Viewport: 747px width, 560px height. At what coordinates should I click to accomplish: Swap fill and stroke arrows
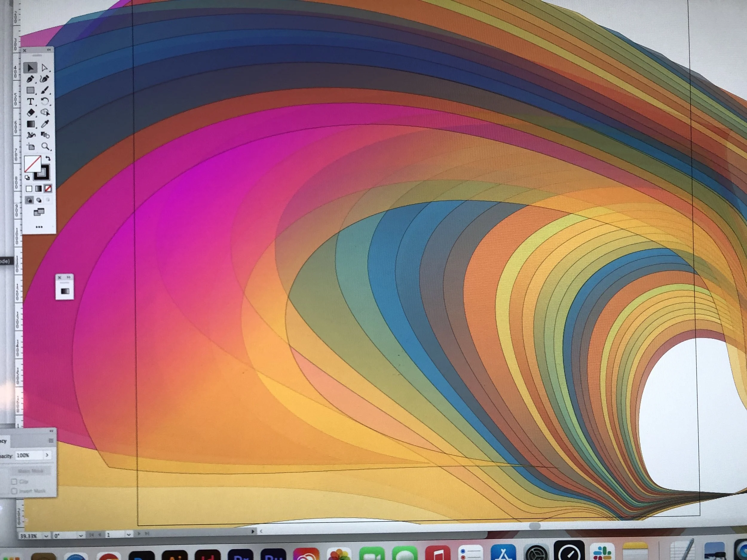click(x=48, y=158)
